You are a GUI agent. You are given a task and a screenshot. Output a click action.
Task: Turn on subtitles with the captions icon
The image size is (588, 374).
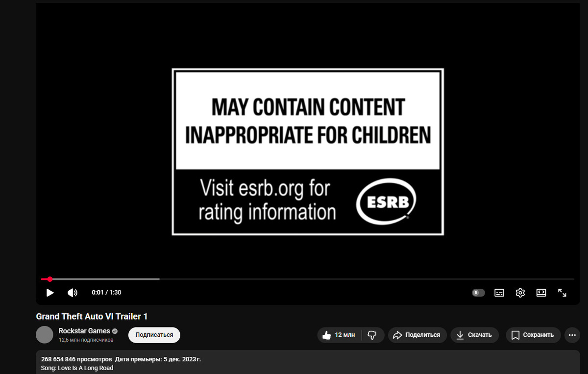499,293
